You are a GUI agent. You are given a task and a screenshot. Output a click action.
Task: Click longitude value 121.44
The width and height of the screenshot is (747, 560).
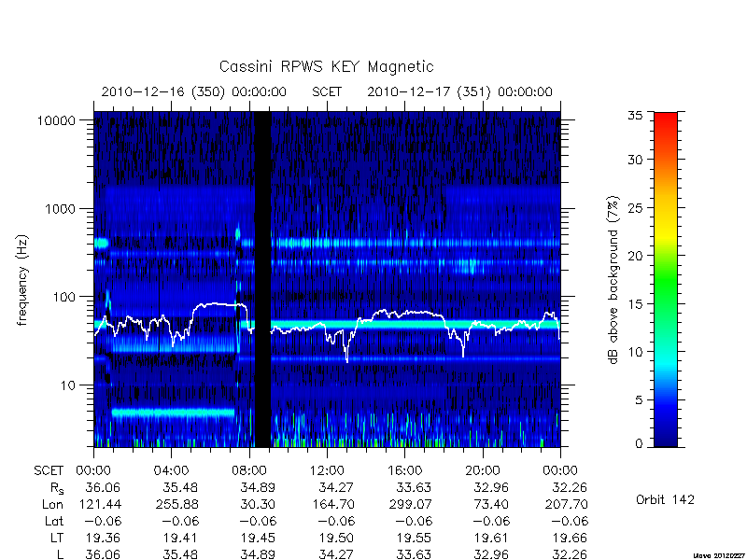(x=102, y=504)
